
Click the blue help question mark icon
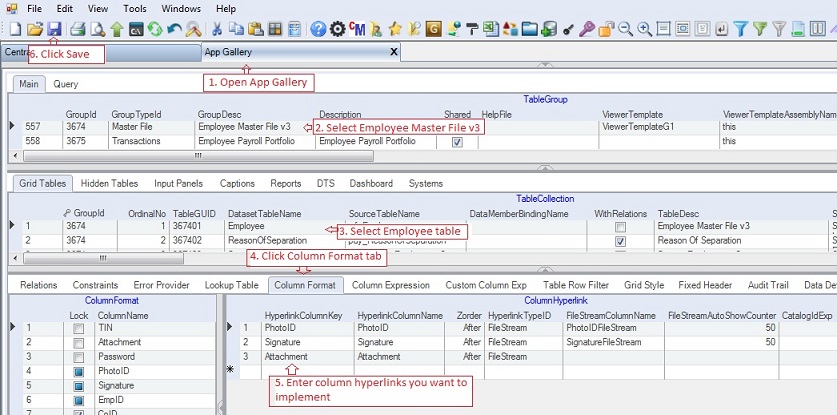318,29
